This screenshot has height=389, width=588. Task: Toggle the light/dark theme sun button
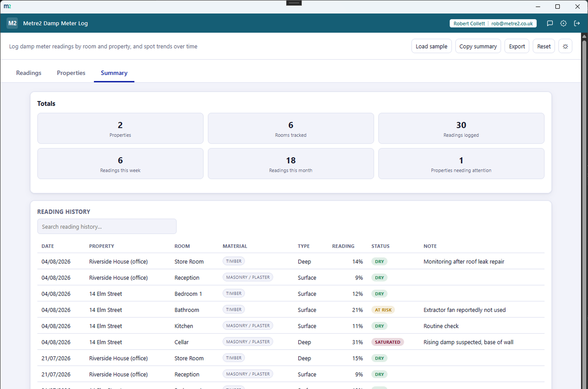click(x=565, y=46)
